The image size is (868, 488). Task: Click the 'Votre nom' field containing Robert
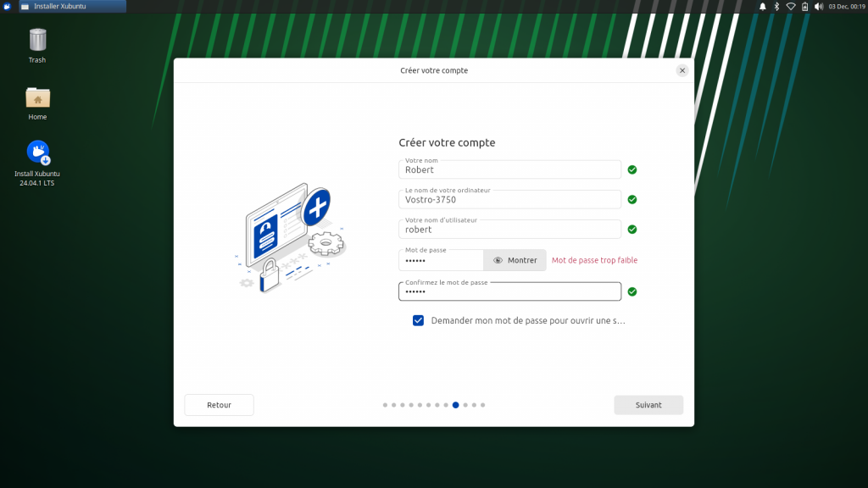pyautogui.click(x=509, y=169)
